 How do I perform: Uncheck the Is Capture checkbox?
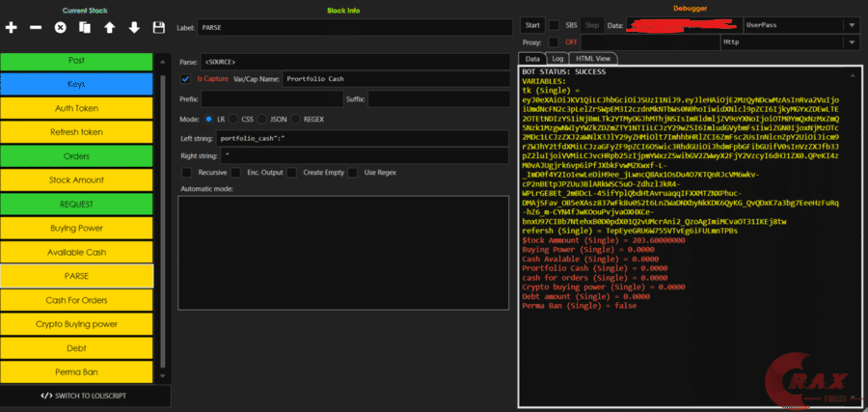pyautogui.click(x=186, y=79)
